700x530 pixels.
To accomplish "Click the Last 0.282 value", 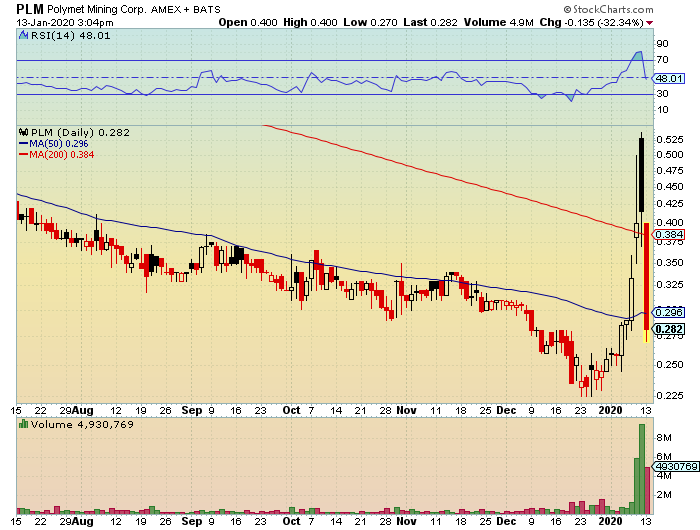I will point(430,22).
